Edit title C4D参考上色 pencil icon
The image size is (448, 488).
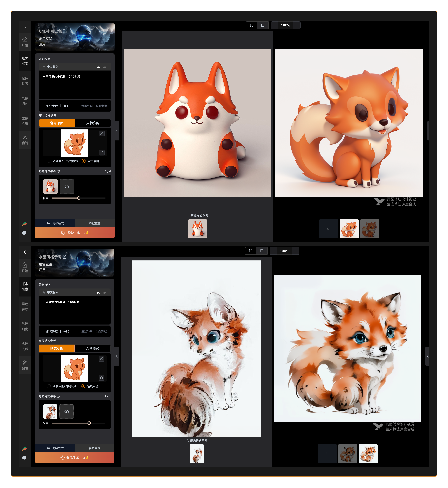(65, 31)
